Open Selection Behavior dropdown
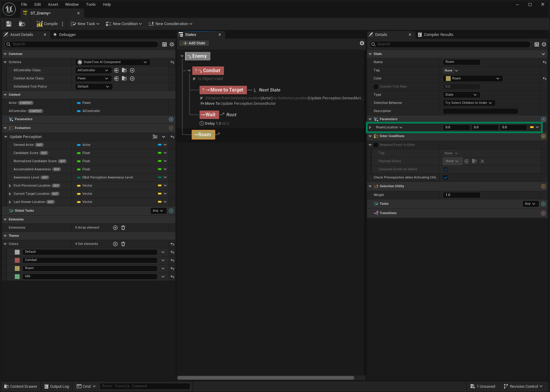Image resolution: width=550 pixels, height=392 pixels. coord(468,103)
